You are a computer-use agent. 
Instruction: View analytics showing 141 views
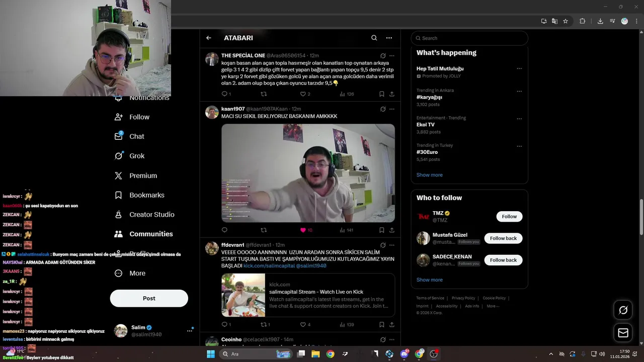tap(347, 230)
